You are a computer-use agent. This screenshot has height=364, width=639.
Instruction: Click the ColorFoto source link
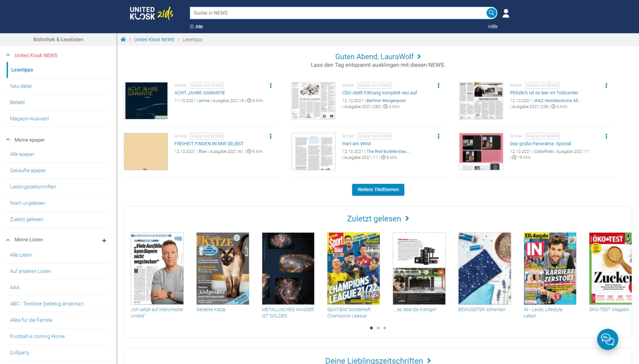click(x=544, y=151)
